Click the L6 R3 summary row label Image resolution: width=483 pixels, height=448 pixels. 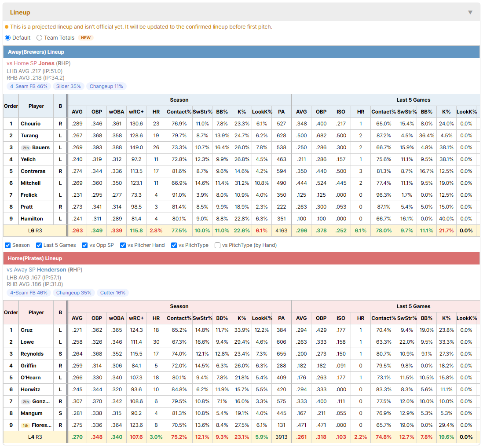click(35, 231)
